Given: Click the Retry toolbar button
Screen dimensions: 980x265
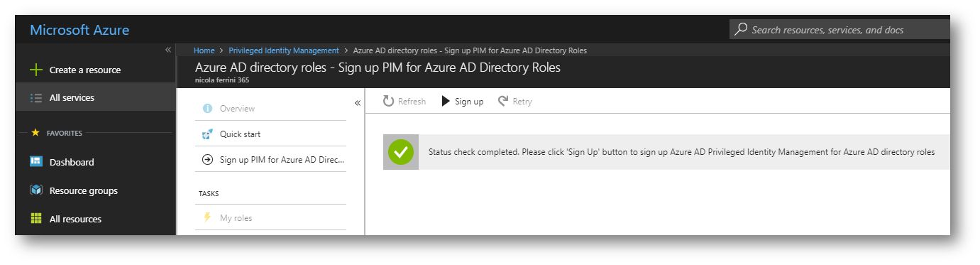Looking at the screenshot, I should 515,102.
